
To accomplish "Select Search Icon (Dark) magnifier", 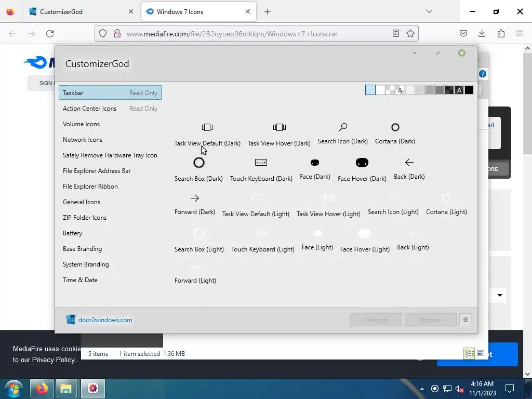I will point(343,127).
